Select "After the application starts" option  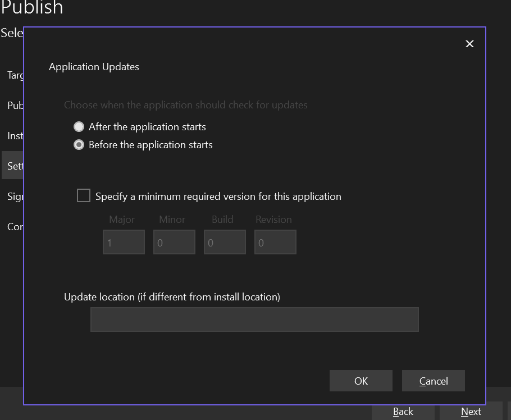point(79,126)
